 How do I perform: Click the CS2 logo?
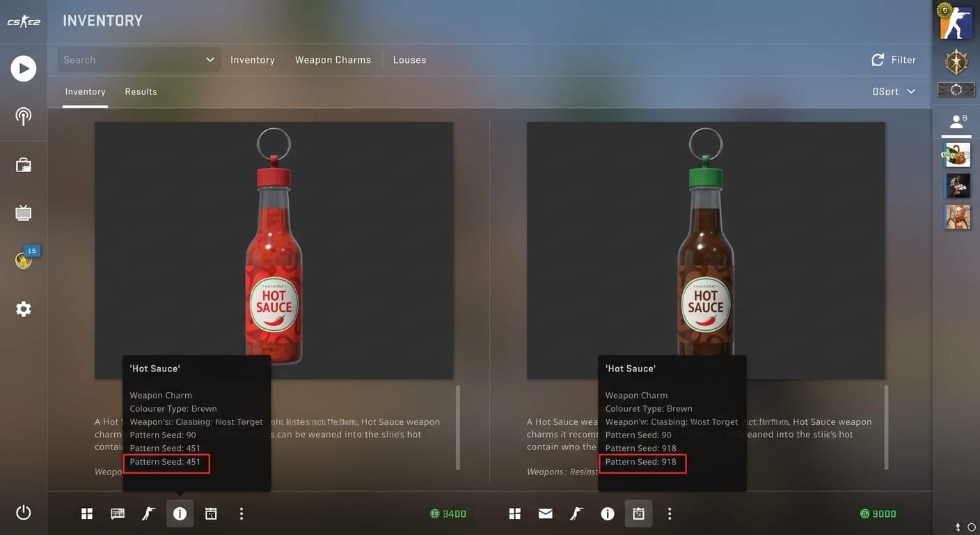[x=24, y=22]
